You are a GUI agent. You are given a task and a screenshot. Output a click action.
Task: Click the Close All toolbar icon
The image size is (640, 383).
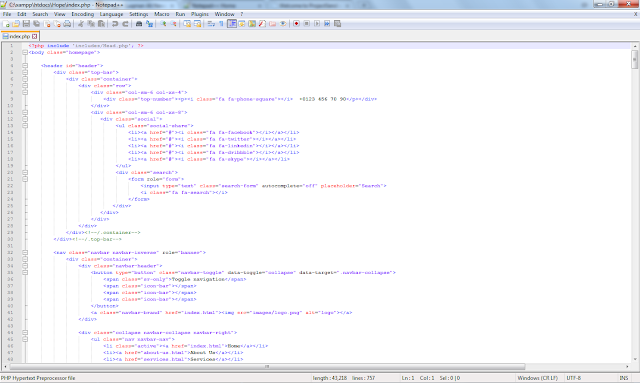[57, 24]
